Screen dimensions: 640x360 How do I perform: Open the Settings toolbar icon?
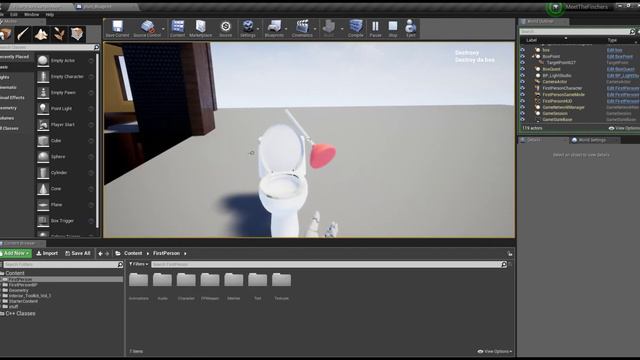pos(247,29)
